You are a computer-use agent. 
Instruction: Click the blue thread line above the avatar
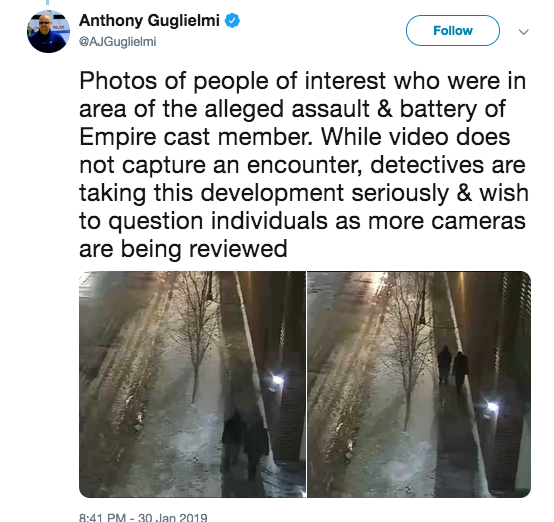coord(47,2)
